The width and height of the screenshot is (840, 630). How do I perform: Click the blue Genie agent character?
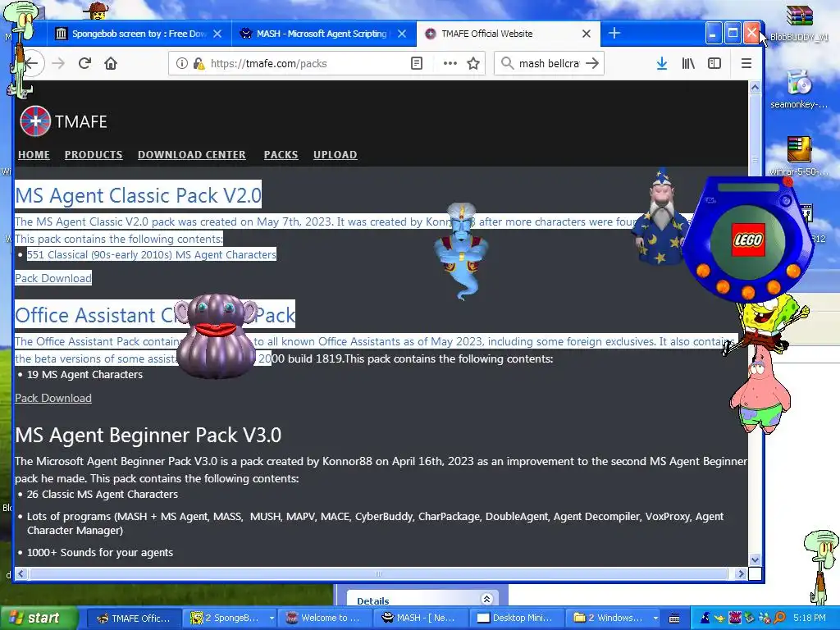click(461, 251)
